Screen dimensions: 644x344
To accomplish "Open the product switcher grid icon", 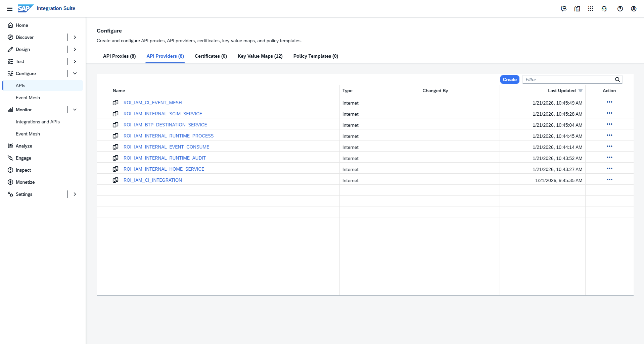I will (x=591, y=8).
